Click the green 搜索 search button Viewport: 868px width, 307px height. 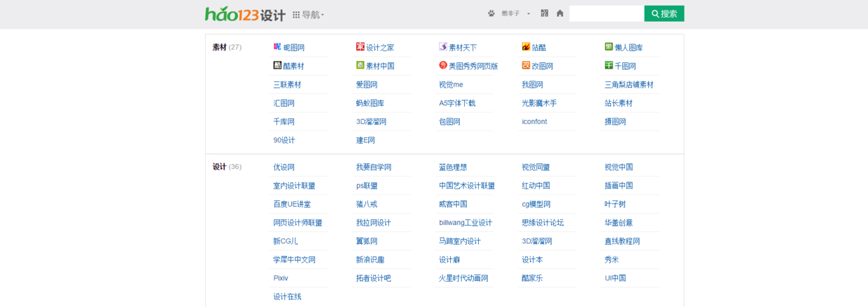point(664,13)
